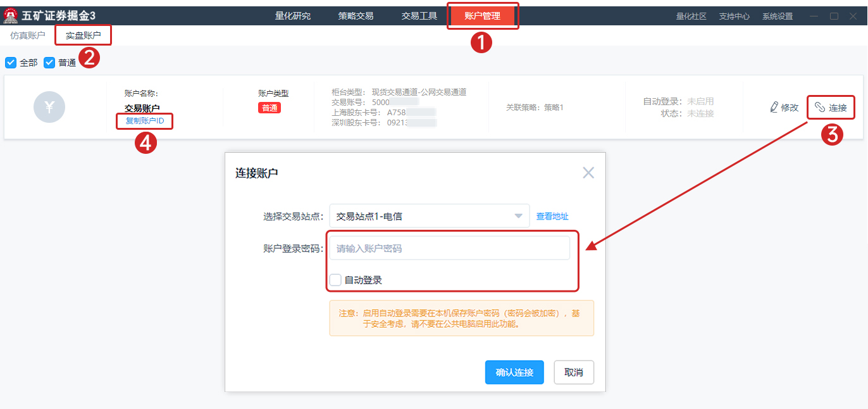Close the 连接账户 dialog with X
The width and height of the screenshot is (868, 409).
[x=588, y=173]
